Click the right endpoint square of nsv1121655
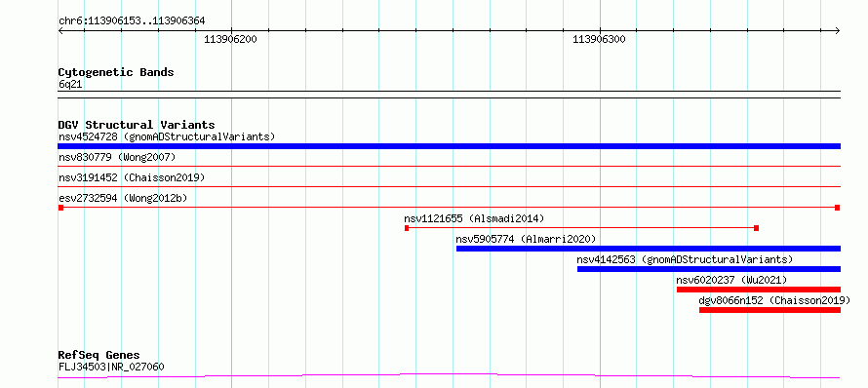This screenshot has height=388, width=868. [x=756, y=228]
